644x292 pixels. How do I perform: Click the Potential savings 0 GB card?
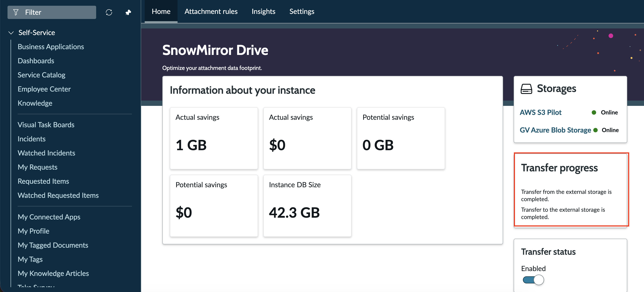pyautogui.click(x=401, y=138)
